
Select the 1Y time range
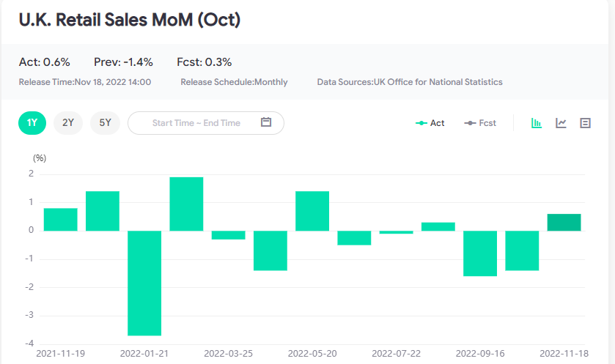pos(32,123)
